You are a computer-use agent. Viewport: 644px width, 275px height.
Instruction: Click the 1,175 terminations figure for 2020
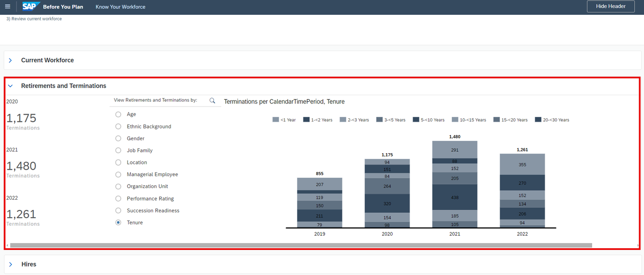coord(21,118)
